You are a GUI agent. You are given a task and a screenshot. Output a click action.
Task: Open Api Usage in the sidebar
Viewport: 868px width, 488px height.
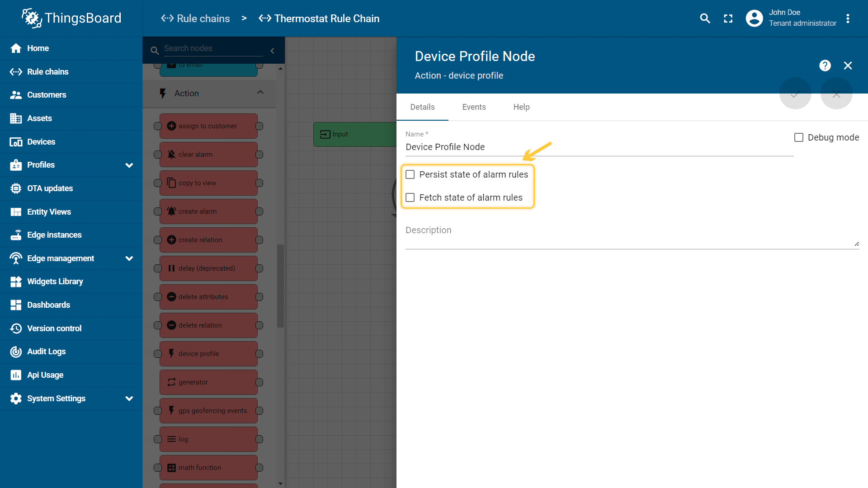71,375
